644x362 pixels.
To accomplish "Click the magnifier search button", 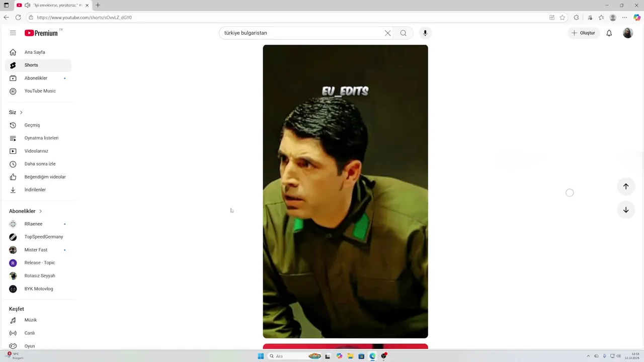I will point(403,33).
